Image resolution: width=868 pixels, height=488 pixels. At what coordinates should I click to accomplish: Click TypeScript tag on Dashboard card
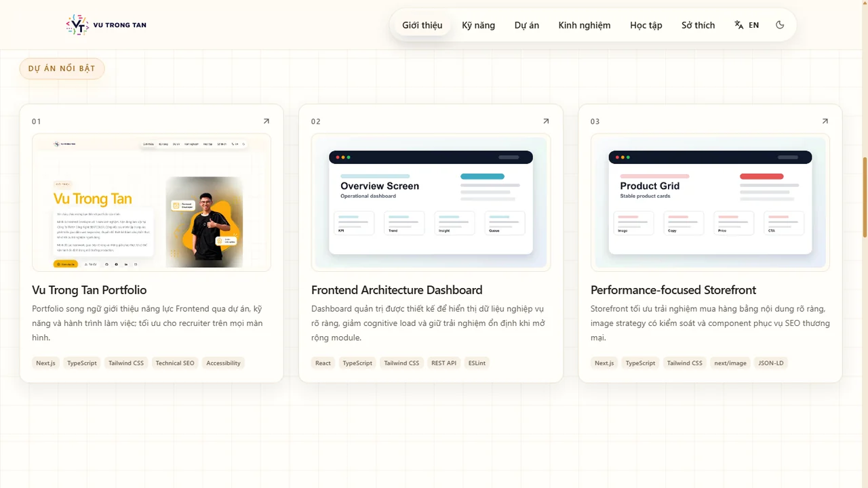tap(357, 363)
